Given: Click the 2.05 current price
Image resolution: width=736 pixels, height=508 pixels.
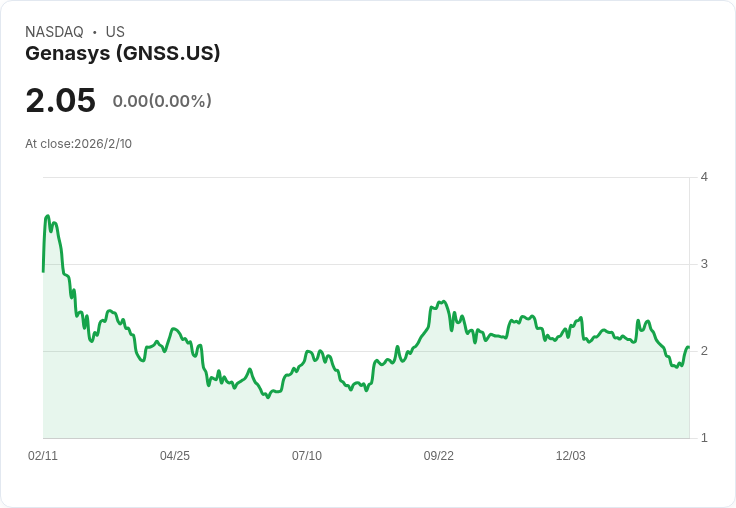Looking at the screenshot, I should (60, 101).
